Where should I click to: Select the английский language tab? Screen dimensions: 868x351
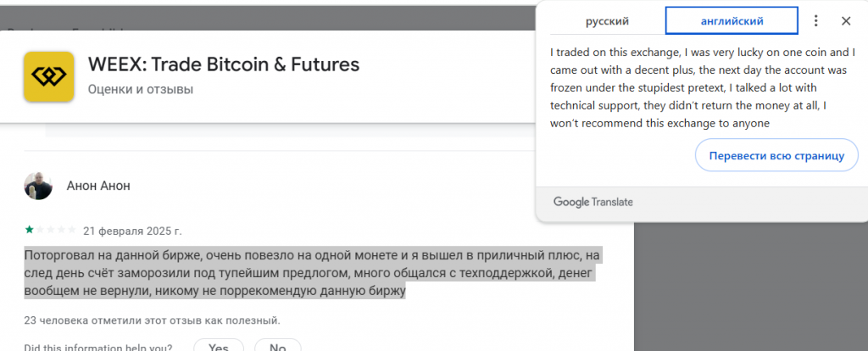coord(732,21)
